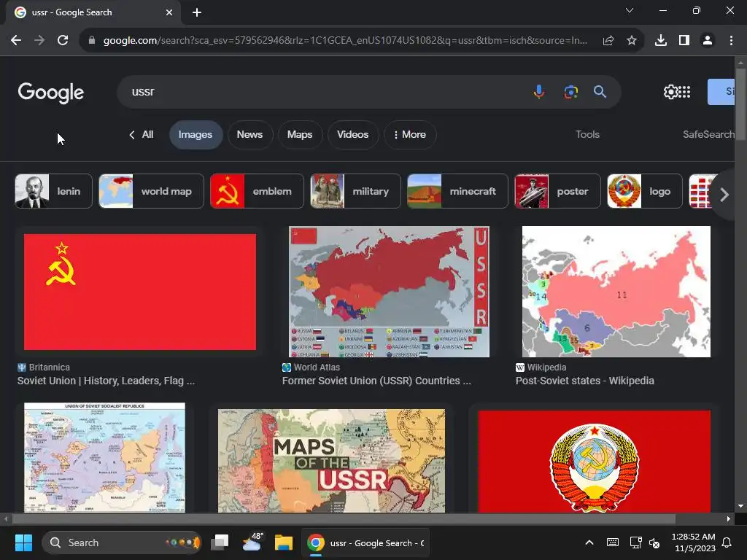Filter images by emblem chip
Image resolution: width=747 pixels, height=560 pixels.
click(257, 192)
